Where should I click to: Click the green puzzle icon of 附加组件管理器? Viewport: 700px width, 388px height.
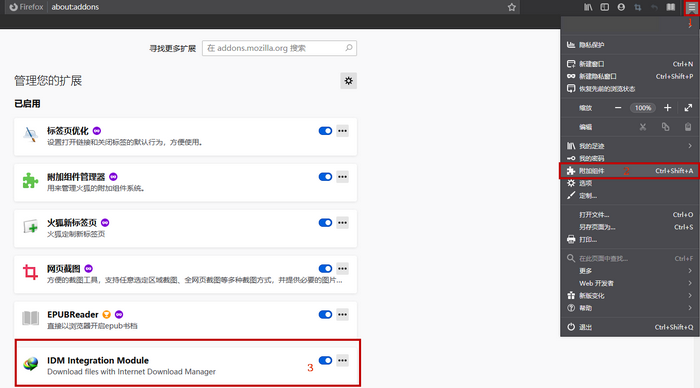[x=30, y=181]
